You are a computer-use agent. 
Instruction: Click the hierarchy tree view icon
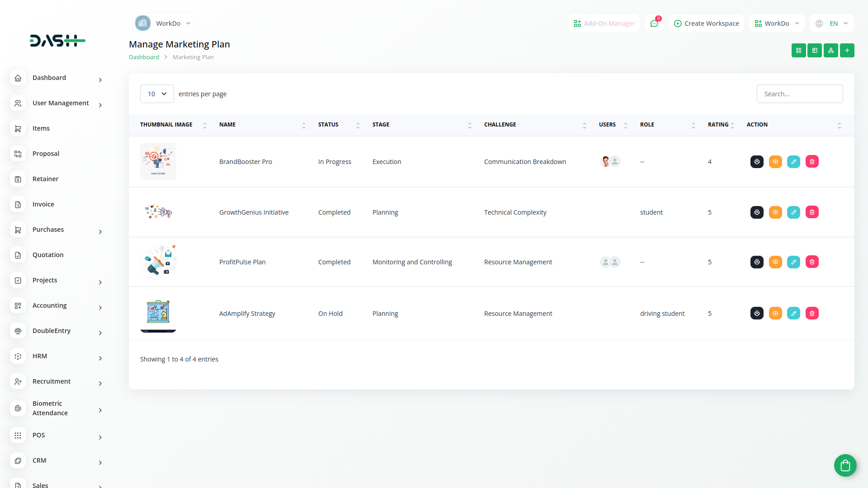(831, 51)
